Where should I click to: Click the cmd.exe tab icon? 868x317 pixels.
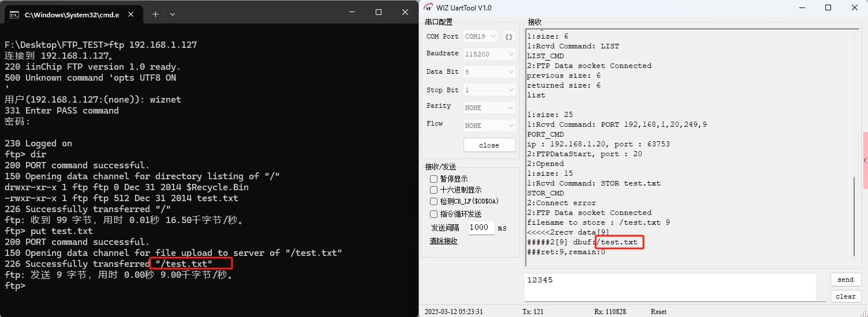pyautogui.click(x=14, y=15)
